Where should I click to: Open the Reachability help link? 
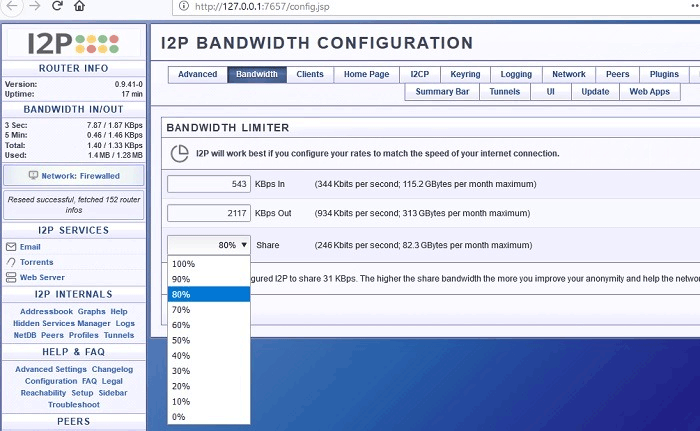pos(43,393)
